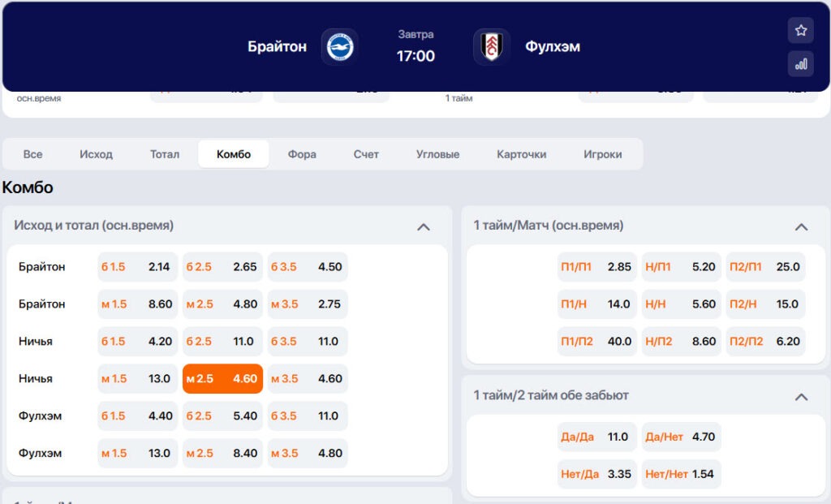Switch to the Все tab
This screenshot has height=504, width=831.
click(x=32, y=154)
